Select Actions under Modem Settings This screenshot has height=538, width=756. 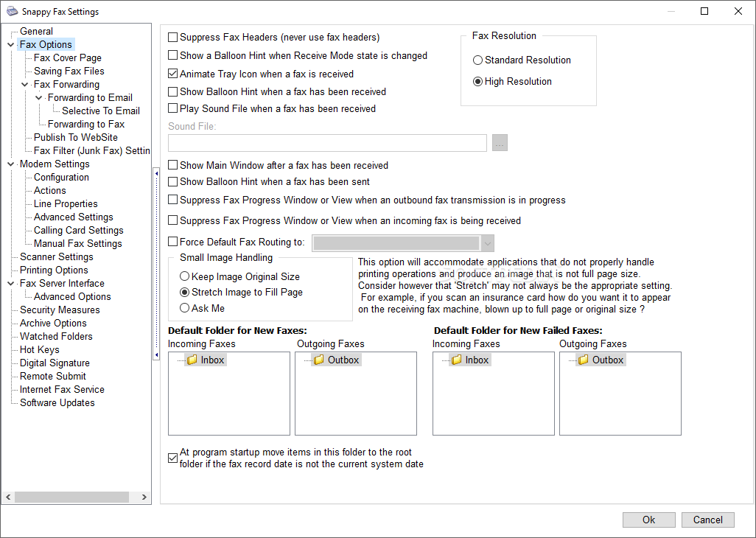pos(49,190)
